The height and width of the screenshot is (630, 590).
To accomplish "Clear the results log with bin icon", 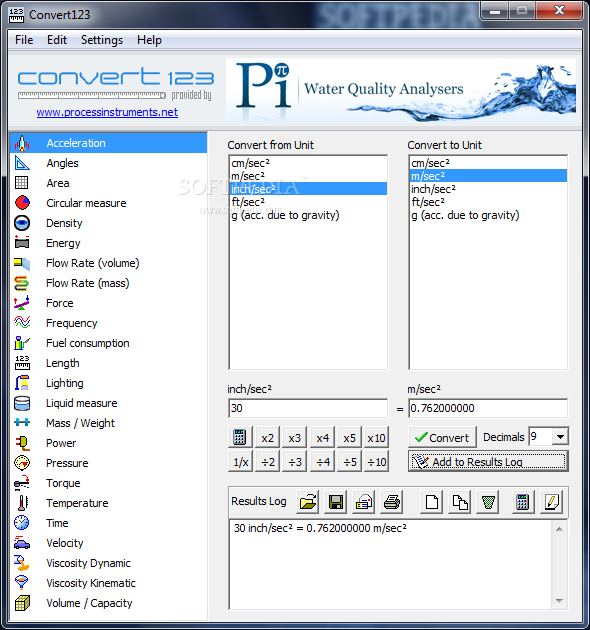I will (488, 502).
